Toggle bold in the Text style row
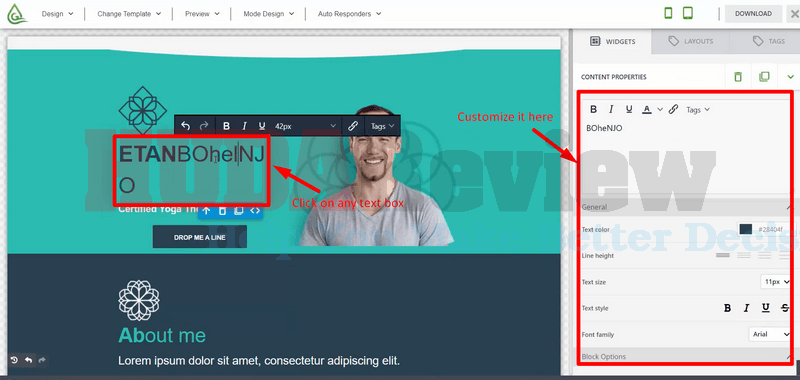Viewport: 800px width, 380px height. 728,308
